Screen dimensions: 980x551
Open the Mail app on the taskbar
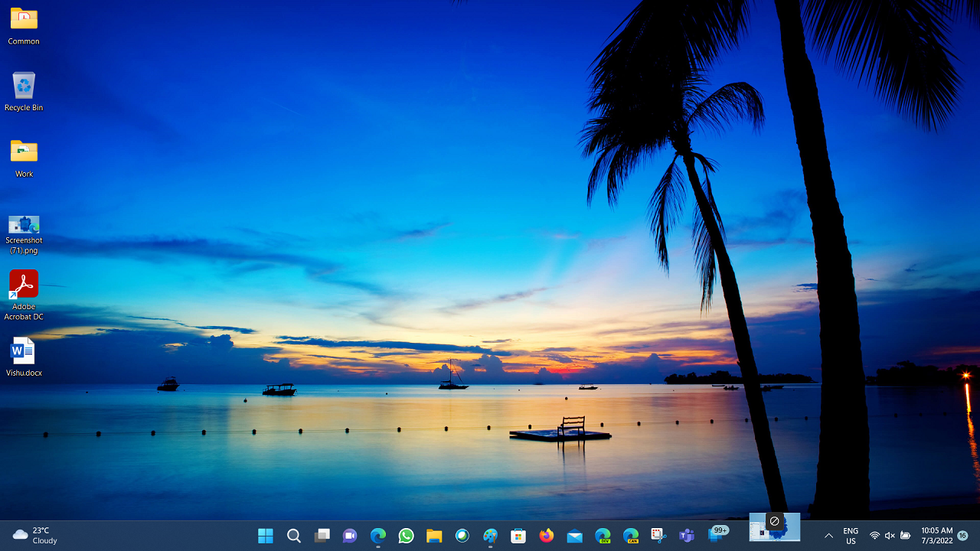click(x=575, y=536)
